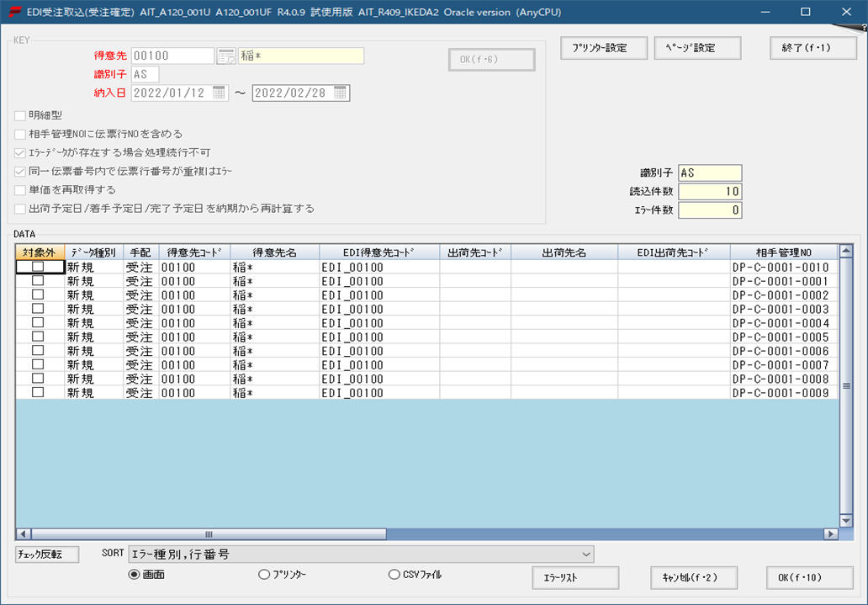Image resolution: width=868 pixels, height=605 pixels.
Task: Click the horizontal scrollbar thumb
Action: point(209,534)
